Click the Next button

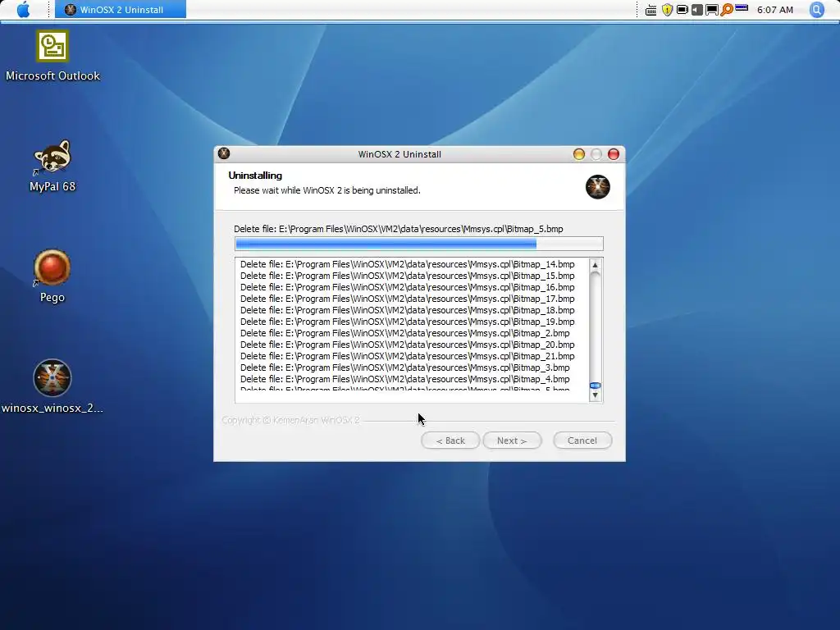[x=512, y=441]
